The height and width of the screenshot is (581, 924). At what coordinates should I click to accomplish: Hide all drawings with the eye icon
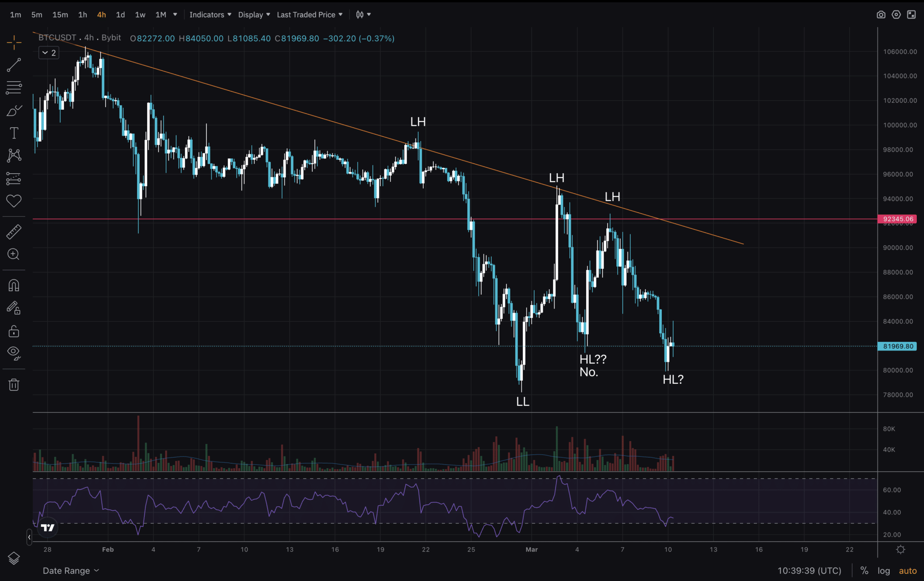[x=14, y=353]
